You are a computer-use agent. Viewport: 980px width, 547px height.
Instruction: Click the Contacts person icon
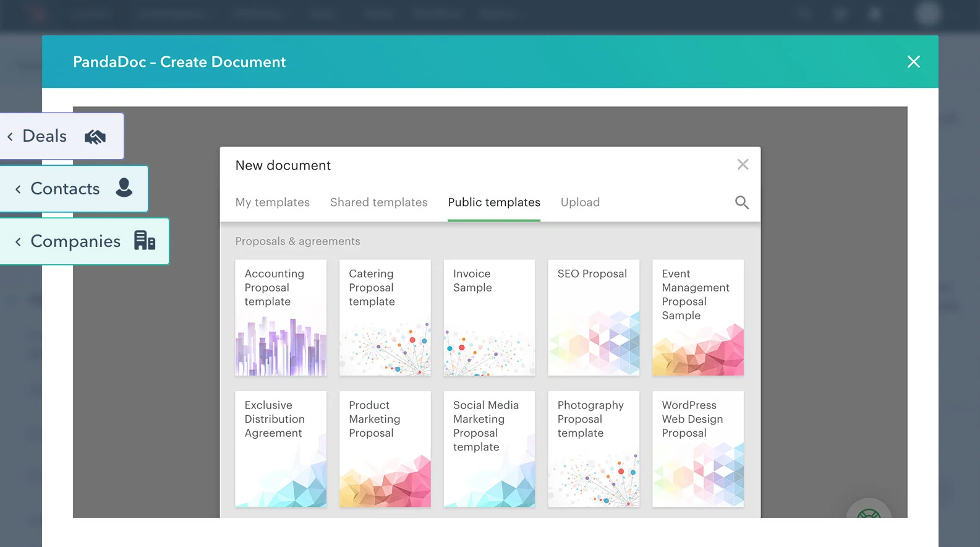pyautogui.click(x=124, y=188)
